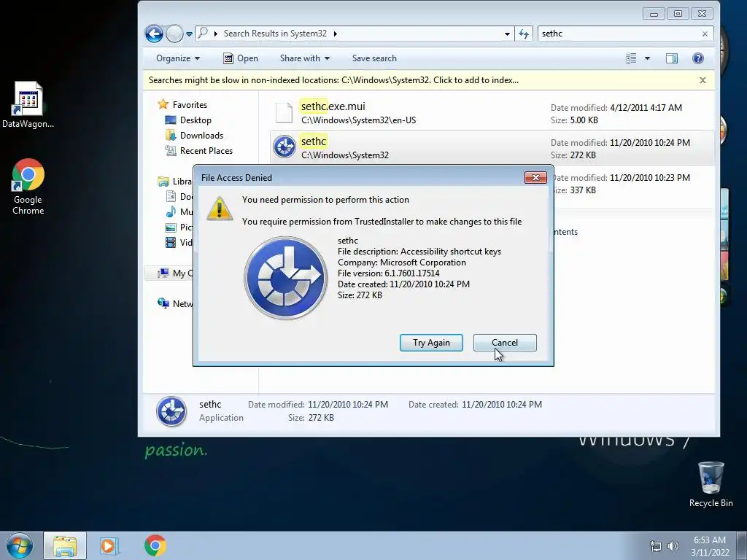This screenshot has height=560, width=747.
Task: Click Save search in toolbar
Action: (374, 58)
